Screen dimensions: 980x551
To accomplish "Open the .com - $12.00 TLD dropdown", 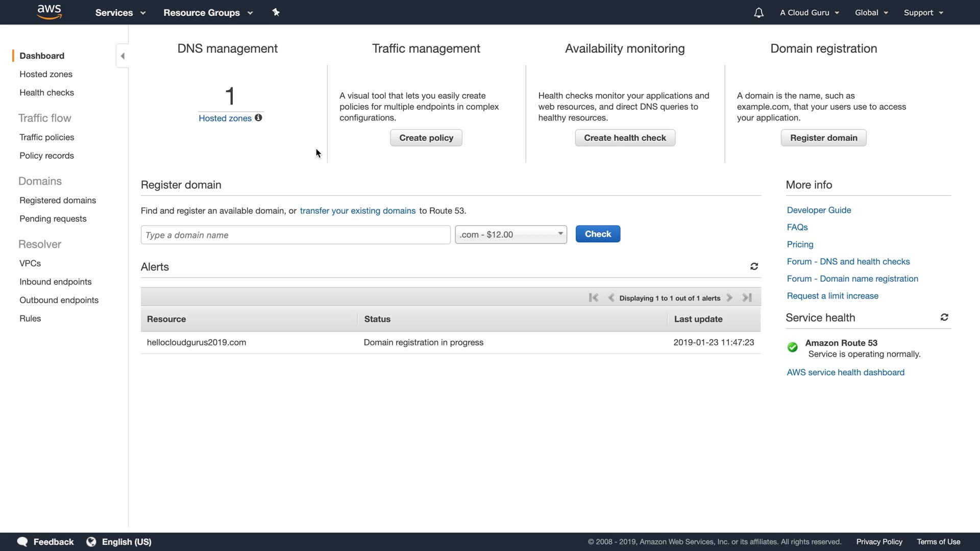I will click(510, 235).
